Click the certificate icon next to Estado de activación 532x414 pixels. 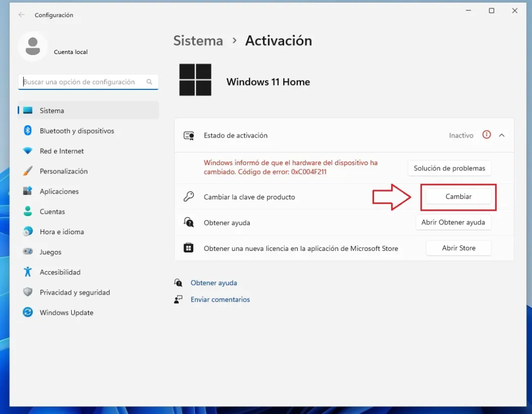pos(189,136)
